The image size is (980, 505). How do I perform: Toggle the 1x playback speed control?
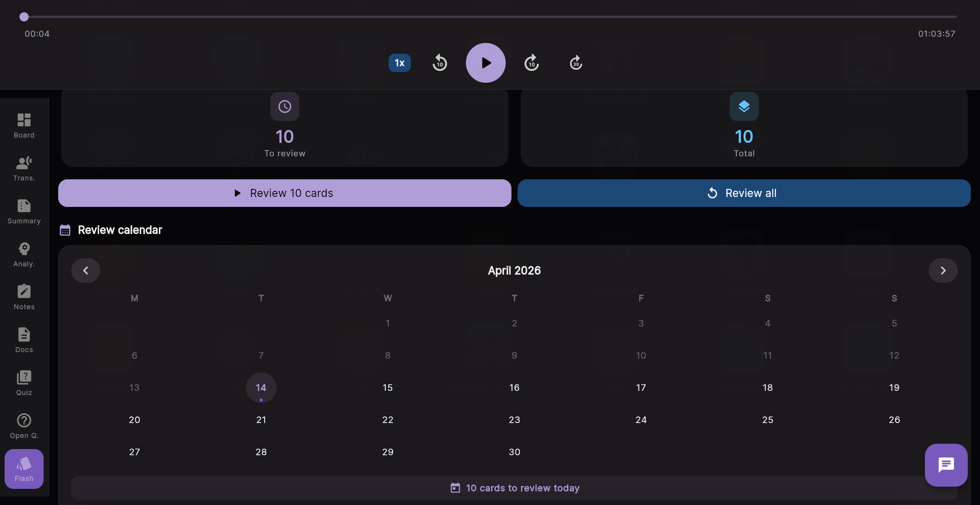(x=399, y=62)
